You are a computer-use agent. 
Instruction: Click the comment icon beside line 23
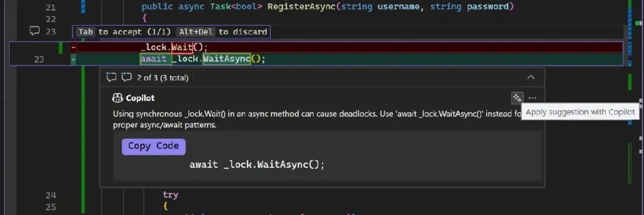[x=35, y=31]
